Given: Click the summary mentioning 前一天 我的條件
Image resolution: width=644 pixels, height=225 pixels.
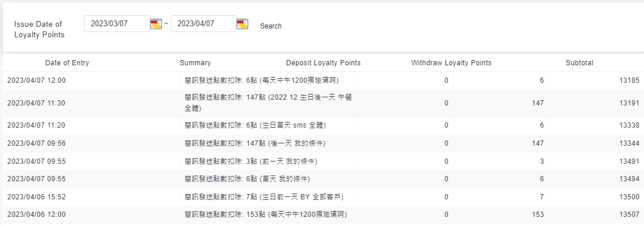Looking at the screenshot, I should [251, 161].
